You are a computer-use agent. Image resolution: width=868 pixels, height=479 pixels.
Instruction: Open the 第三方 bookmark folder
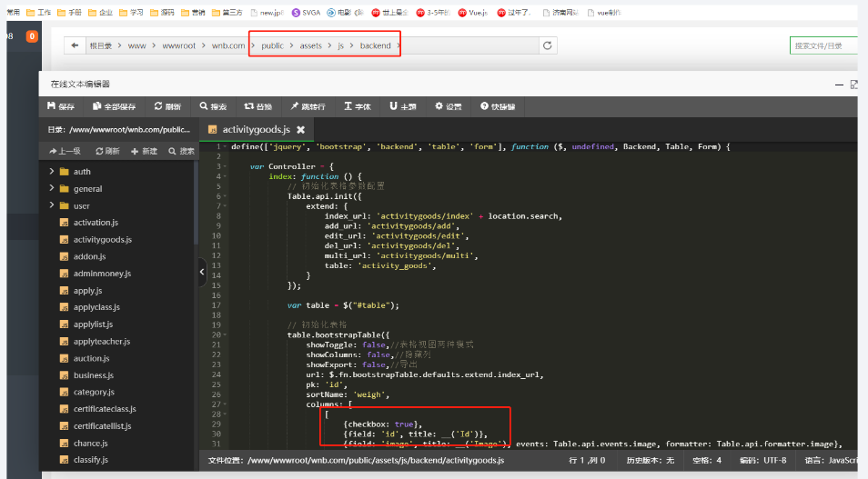pos(227,12)
